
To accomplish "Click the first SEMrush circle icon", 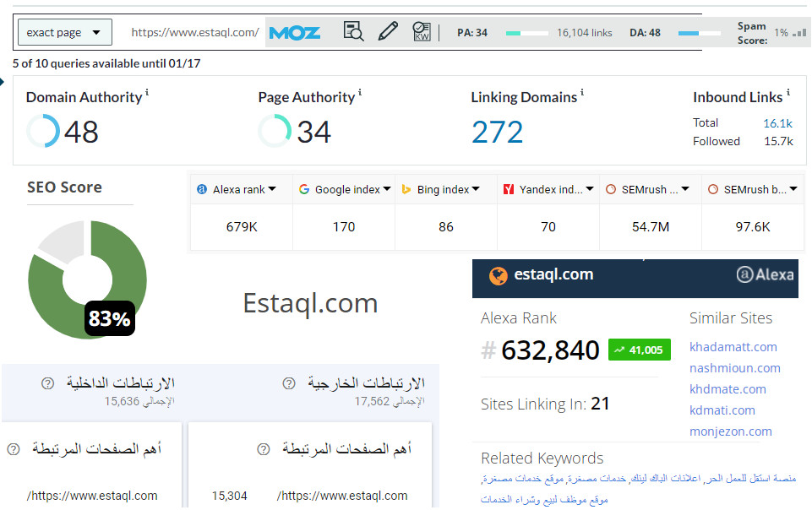I will click(x=611, y=189).
